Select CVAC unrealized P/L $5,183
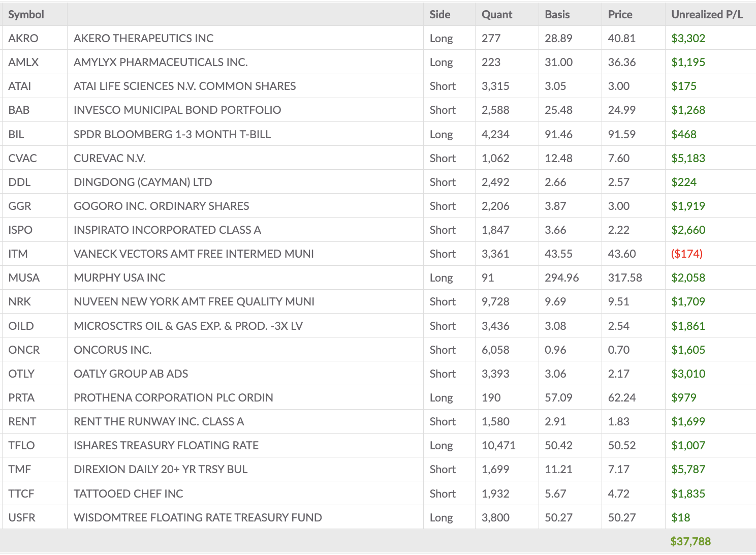Viewport: 756px width, 555px height. (688, 158)
